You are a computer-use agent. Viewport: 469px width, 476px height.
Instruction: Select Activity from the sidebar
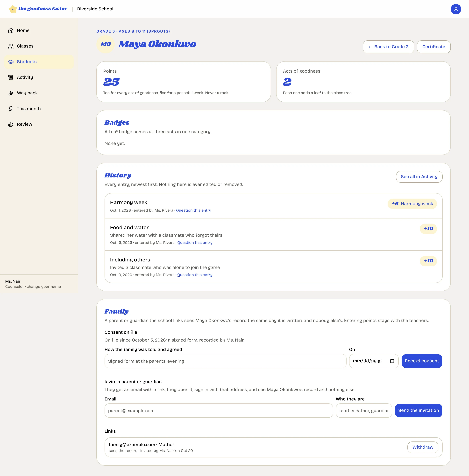[39, 77]
